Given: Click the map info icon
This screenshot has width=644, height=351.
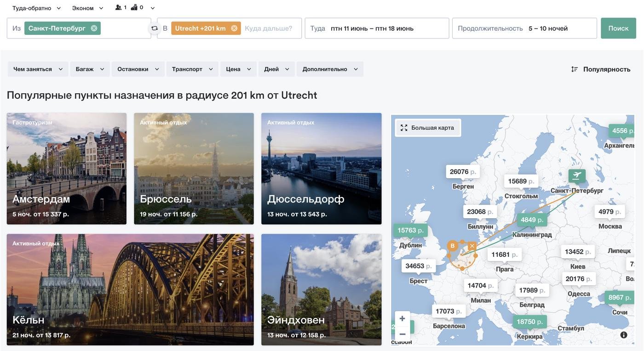Looking at the screenshot, I should coord(624,335).
